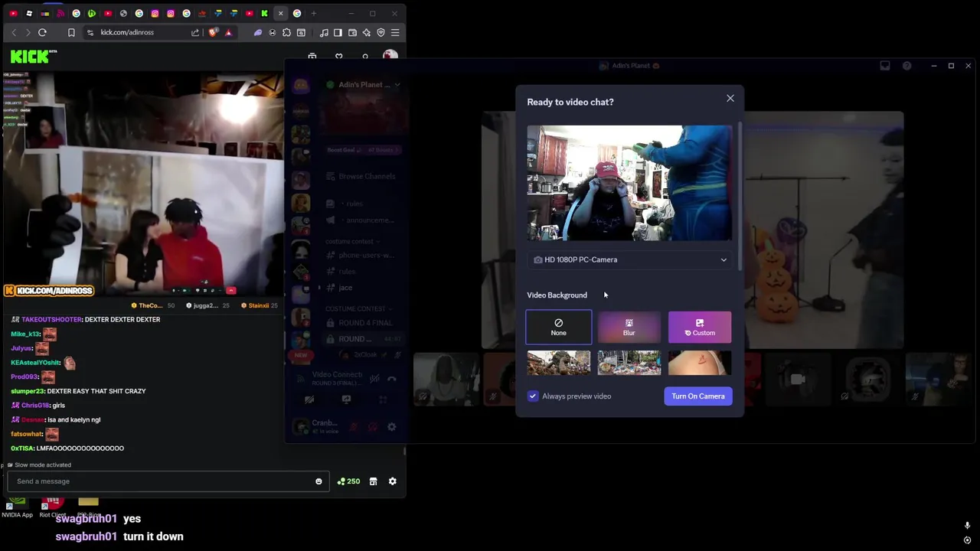Toggle the Always preview video checkbox

pos(533,396)
